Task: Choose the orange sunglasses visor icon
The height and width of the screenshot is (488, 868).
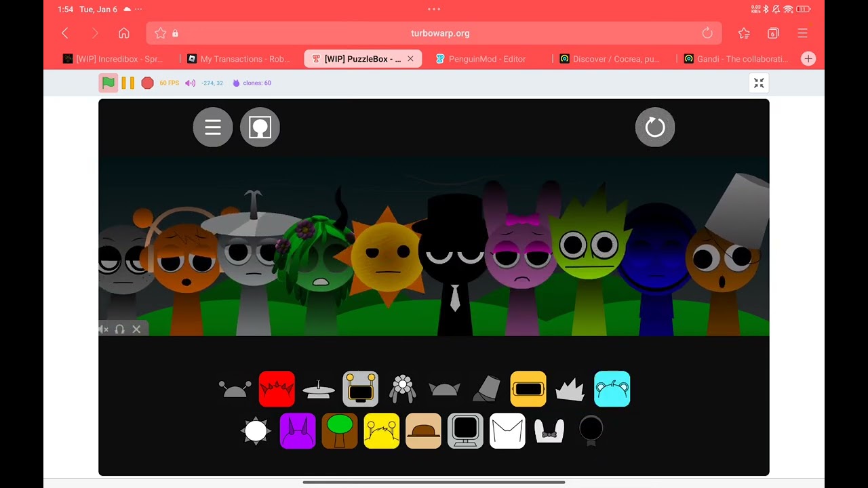Action: pos(528,388)
